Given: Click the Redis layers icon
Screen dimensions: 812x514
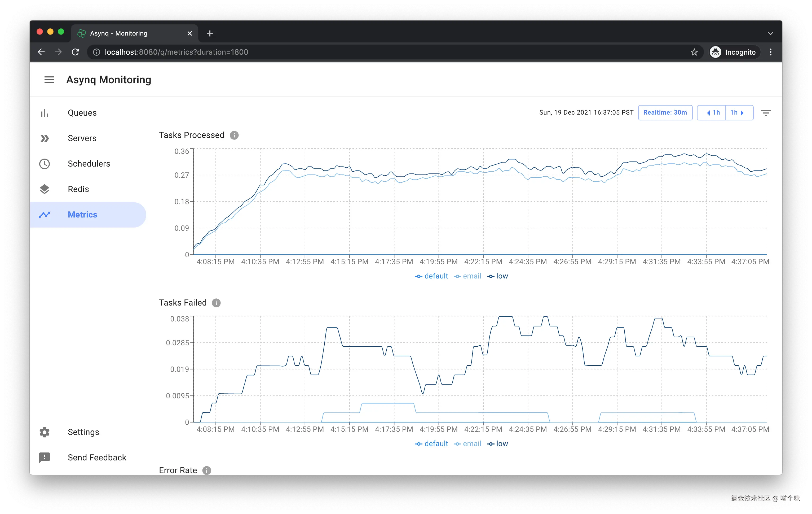Looking at the screenshot, I should click(44, 189).
